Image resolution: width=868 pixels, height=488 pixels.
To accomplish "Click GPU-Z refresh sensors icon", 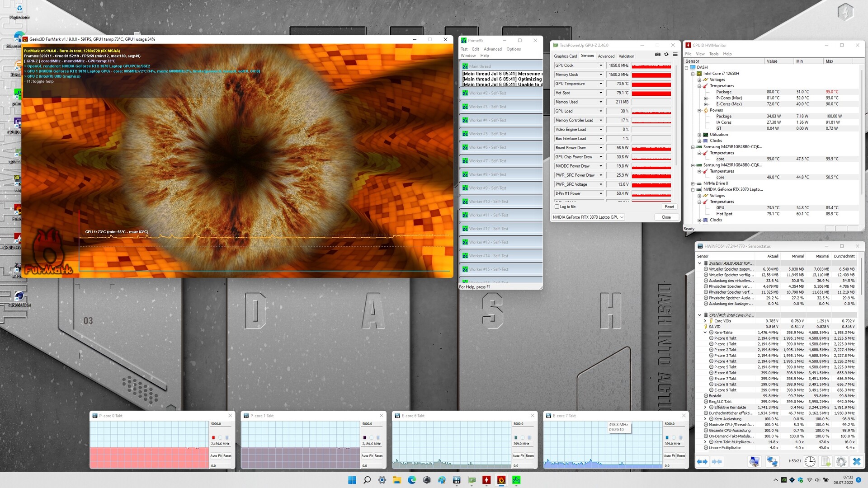I will (666, 54).
